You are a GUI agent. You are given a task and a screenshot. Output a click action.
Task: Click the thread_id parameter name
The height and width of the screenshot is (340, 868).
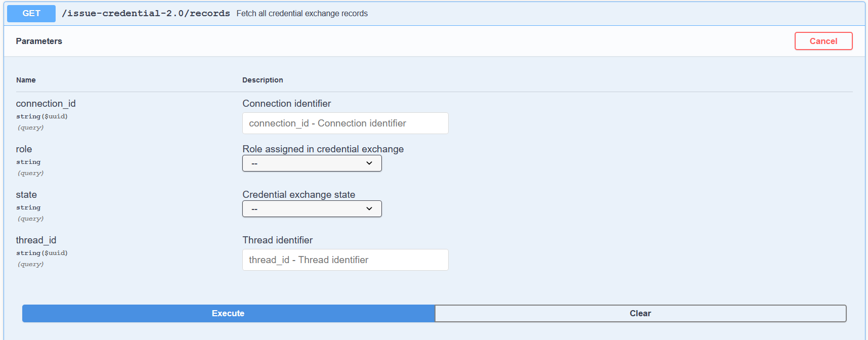[36, 240]
